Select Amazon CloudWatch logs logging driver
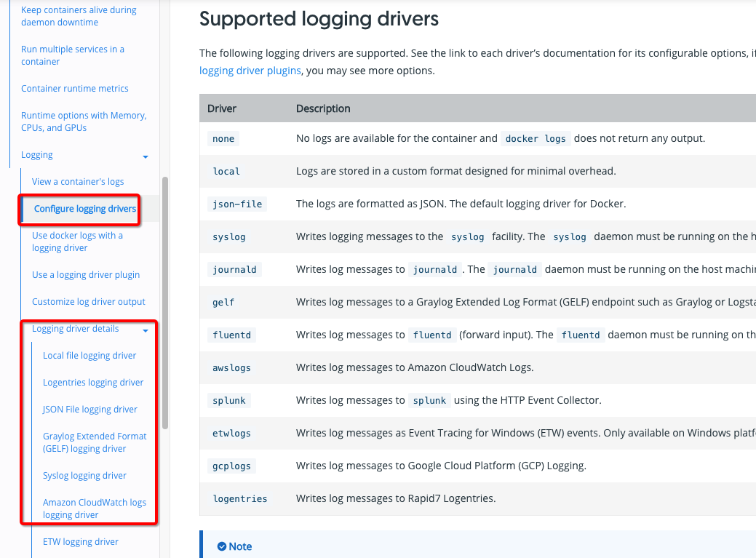 coord(95,508)
